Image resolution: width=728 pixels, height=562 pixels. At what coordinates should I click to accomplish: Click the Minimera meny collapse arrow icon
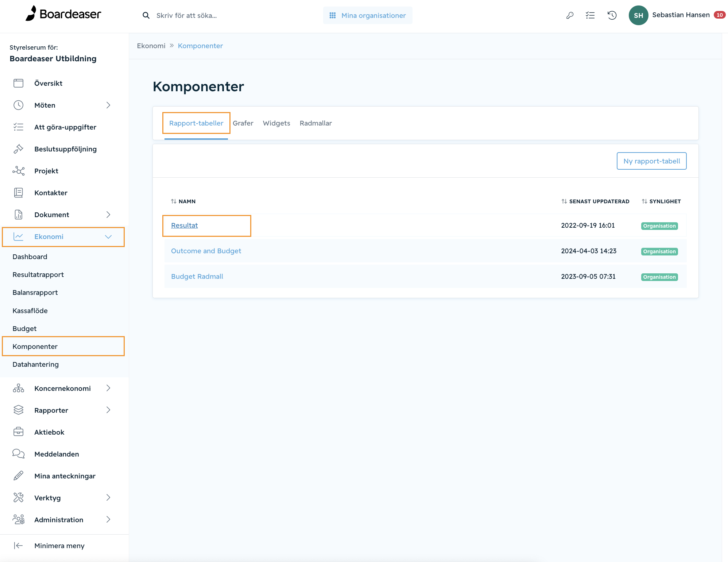18,546
